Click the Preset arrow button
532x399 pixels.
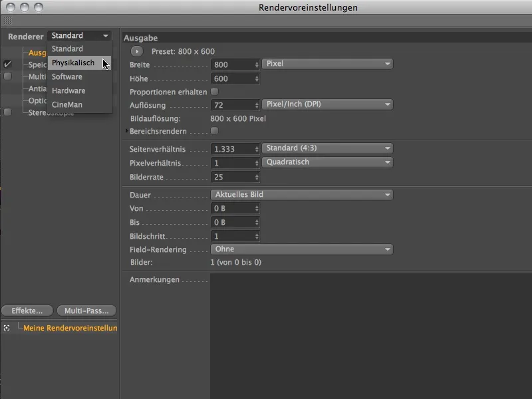click(137, 52)
